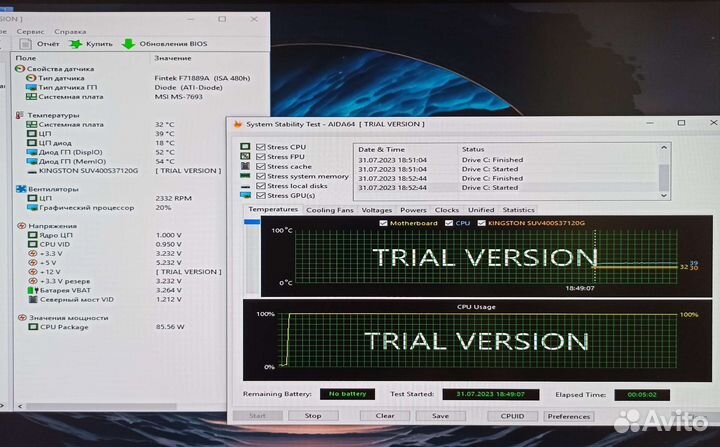Click the monitor icon beside Stress GPU(s)

click(246, 195)
